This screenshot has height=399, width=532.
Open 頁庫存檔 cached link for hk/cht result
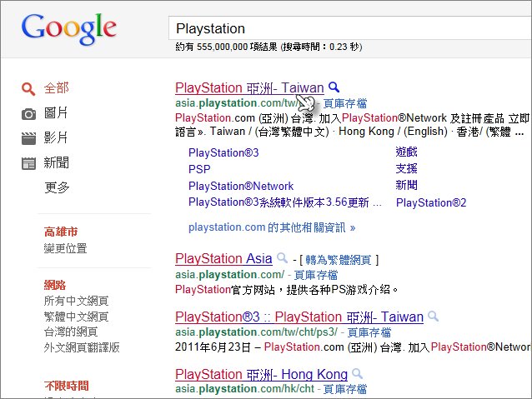click(x=344, y=389)
